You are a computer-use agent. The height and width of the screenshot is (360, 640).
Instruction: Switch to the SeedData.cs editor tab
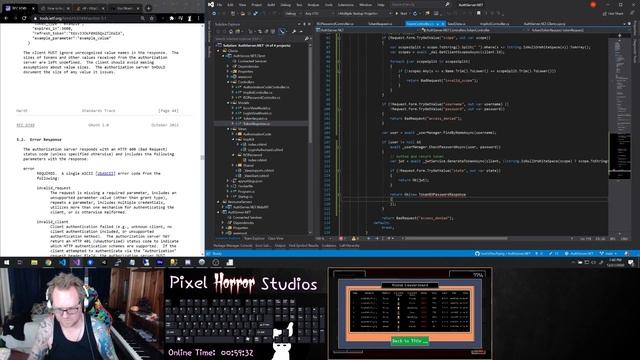pos(457,24)
